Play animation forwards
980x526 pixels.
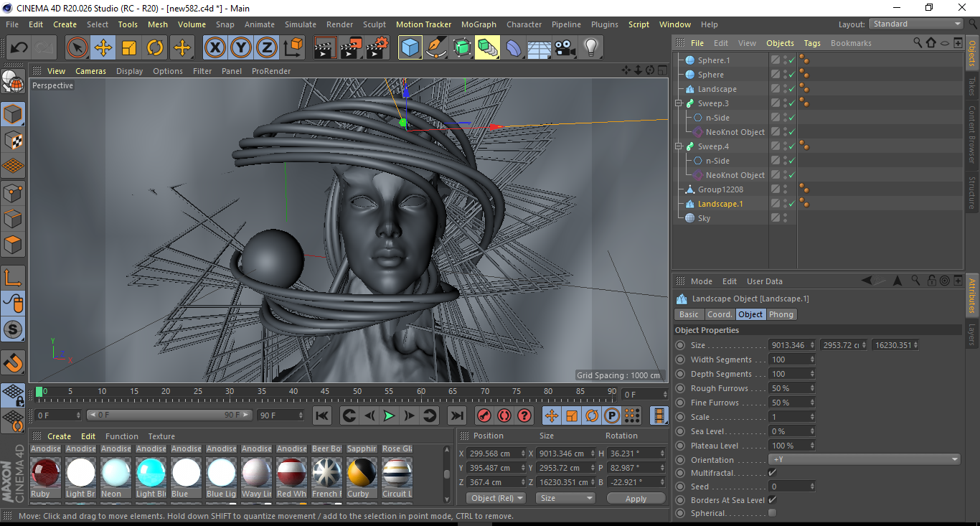389,415
